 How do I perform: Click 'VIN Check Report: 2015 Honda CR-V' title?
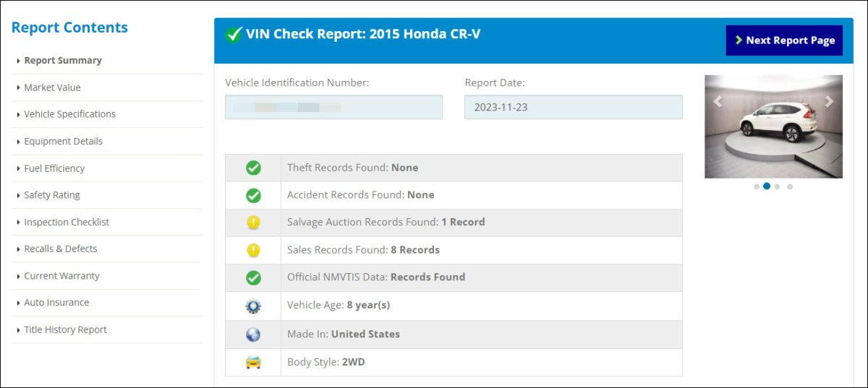coord(363,34)
